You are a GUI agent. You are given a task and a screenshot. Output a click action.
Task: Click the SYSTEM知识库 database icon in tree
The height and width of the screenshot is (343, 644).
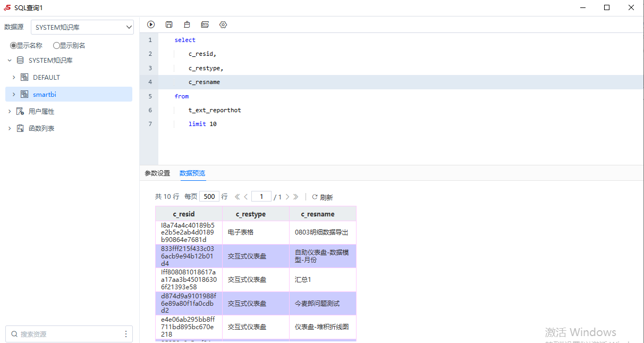(x=20, y=60)
